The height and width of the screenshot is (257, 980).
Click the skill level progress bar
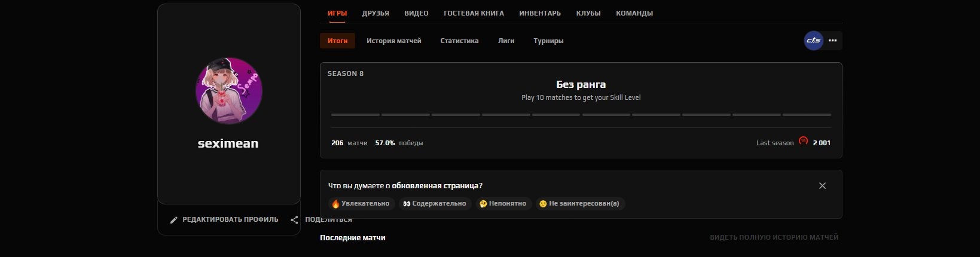[581, 114]
